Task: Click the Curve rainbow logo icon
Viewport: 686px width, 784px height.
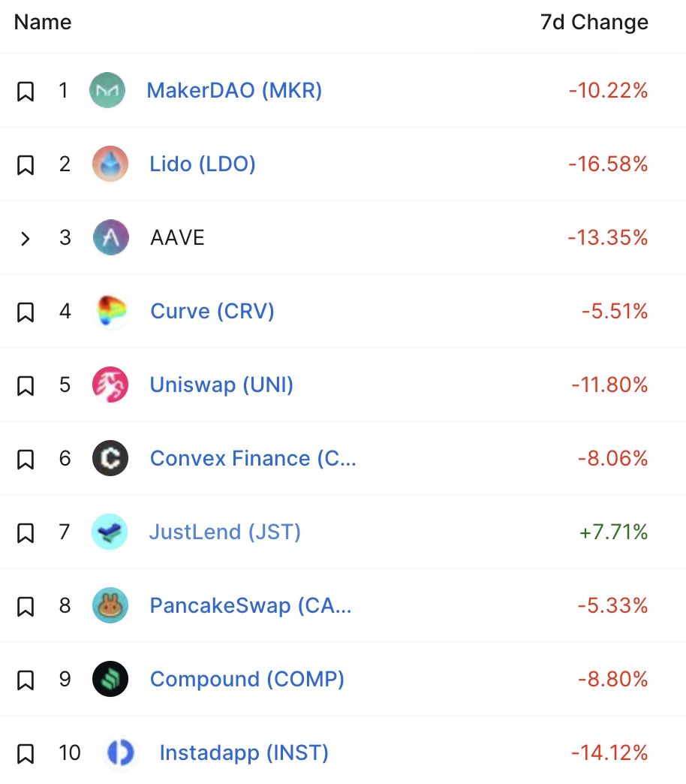Action: pos(110,311)
